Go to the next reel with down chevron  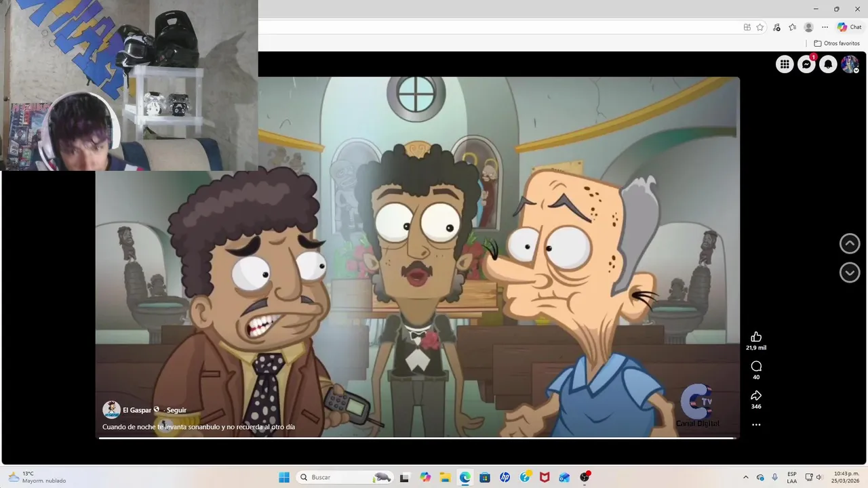pos(850,272)
